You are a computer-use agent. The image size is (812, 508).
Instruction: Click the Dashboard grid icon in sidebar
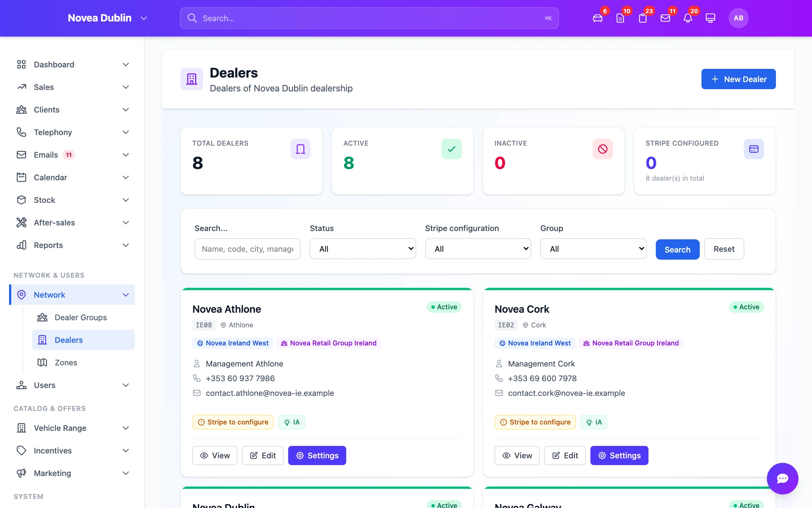pos(21,64)
